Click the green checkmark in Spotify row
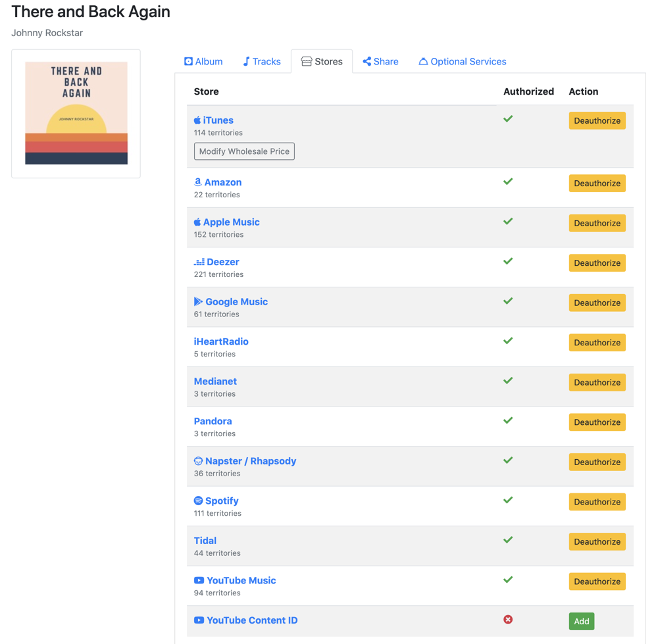Image resolution: width=658 pixels, height=644 pixels. tap(508, 500)
